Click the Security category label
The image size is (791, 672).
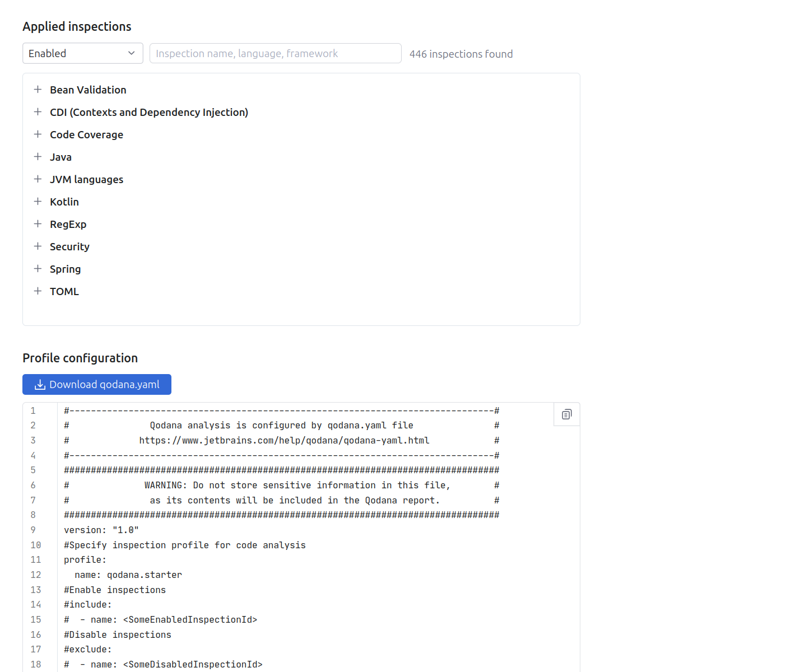point(69,247)
